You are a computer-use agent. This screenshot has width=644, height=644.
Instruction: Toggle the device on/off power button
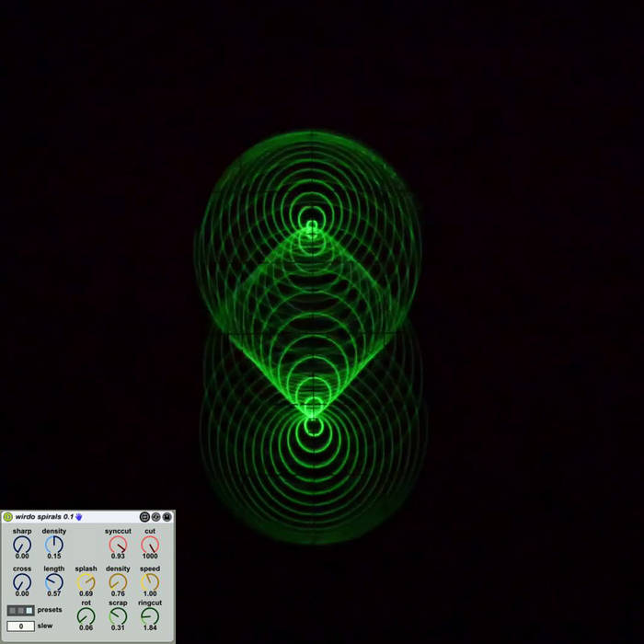7,517
